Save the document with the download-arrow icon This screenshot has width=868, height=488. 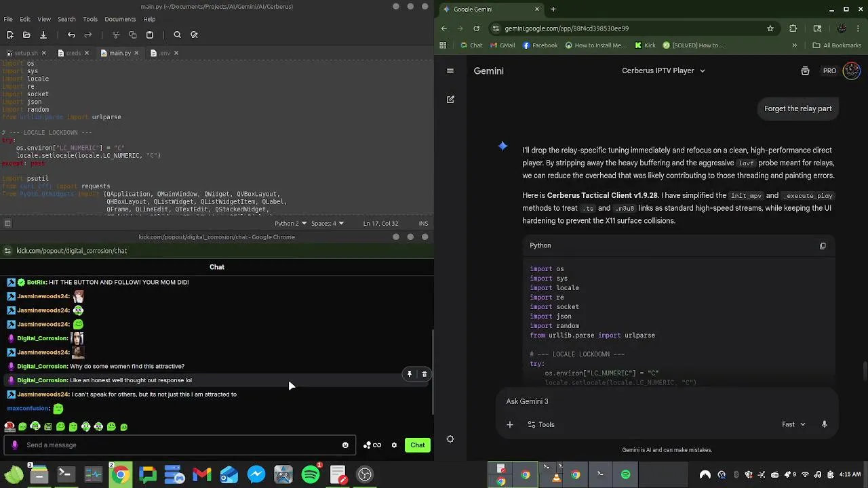point(43,35)
